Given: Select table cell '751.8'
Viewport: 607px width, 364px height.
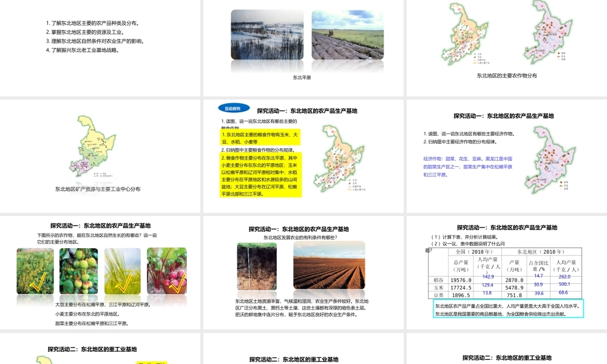Looking at the screenshot, I should point(515,295).
